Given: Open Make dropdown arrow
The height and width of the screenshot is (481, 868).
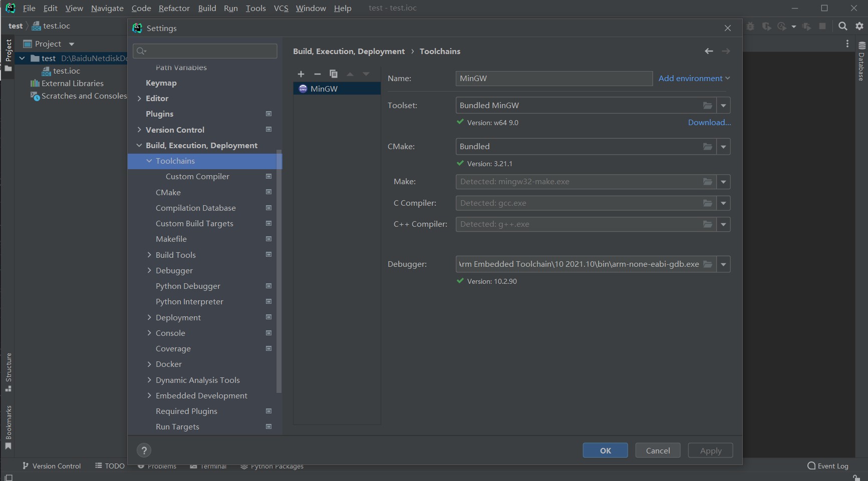Looking at the screenshot, I should tap(723, 182).
